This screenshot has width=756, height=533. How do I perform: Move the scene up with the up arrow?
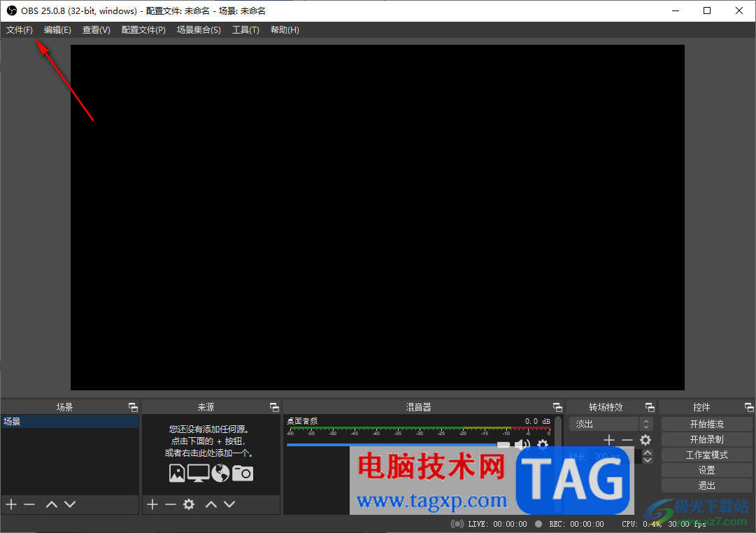tap(52, 504)
